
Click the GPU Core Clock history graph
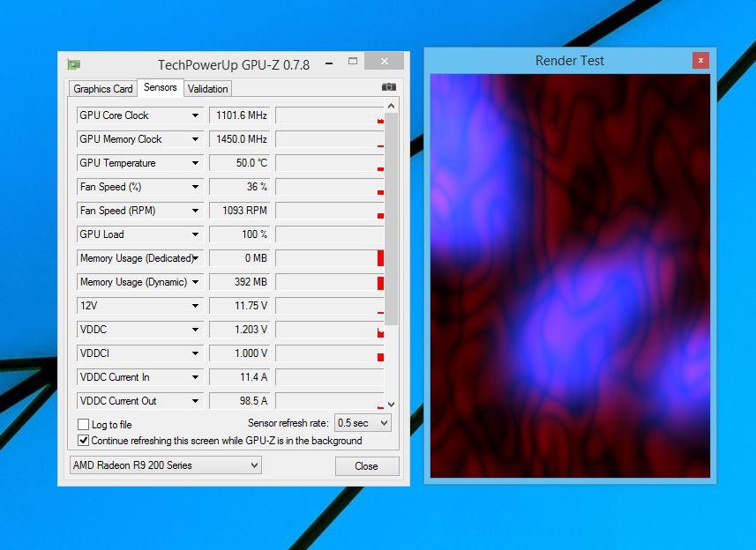click(330, 115)
